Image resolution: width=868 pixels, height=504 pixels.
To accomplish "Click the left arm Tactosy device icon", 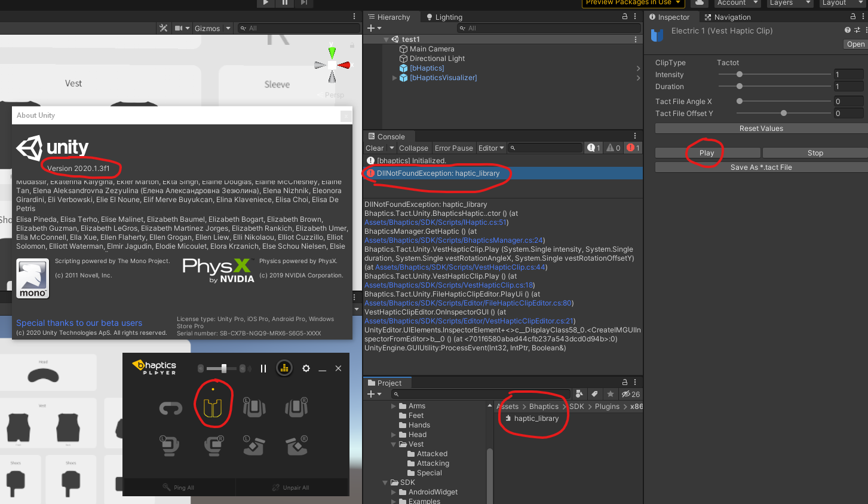I will [254, 407].
